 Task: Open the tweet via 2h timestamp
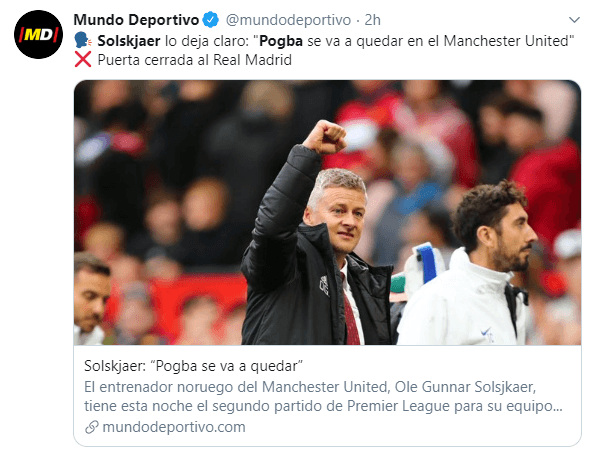[x=372, y=20]
